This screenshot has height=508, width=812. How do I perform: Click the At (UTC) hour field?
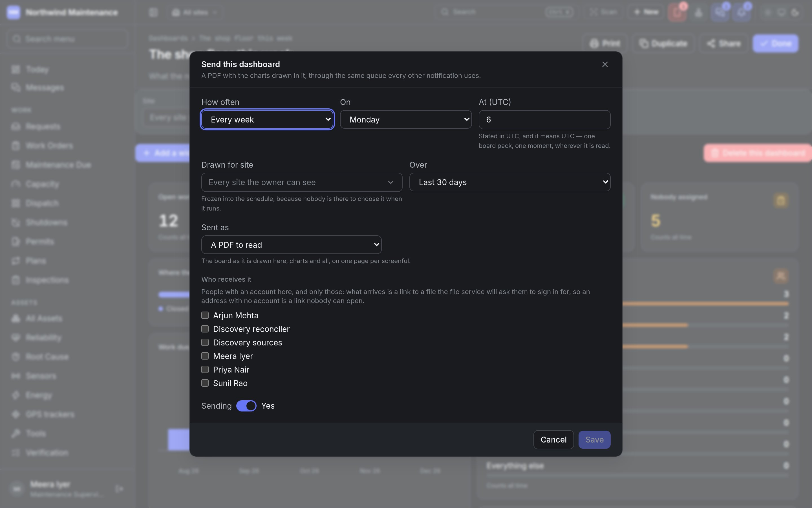[544, 120]
